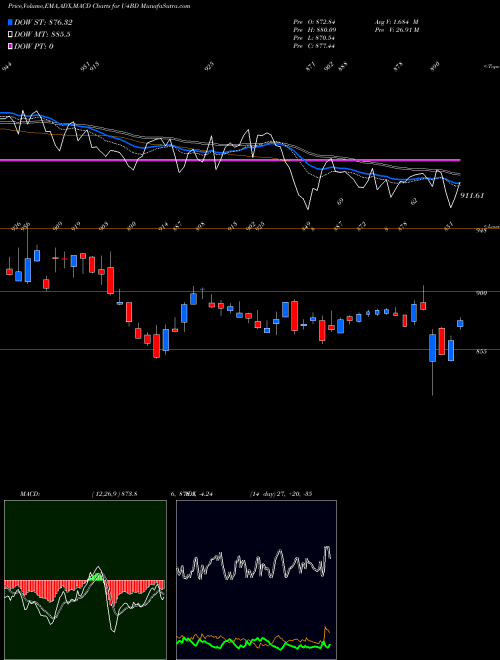Click the last blue candlestick on the right

point(460,323)
